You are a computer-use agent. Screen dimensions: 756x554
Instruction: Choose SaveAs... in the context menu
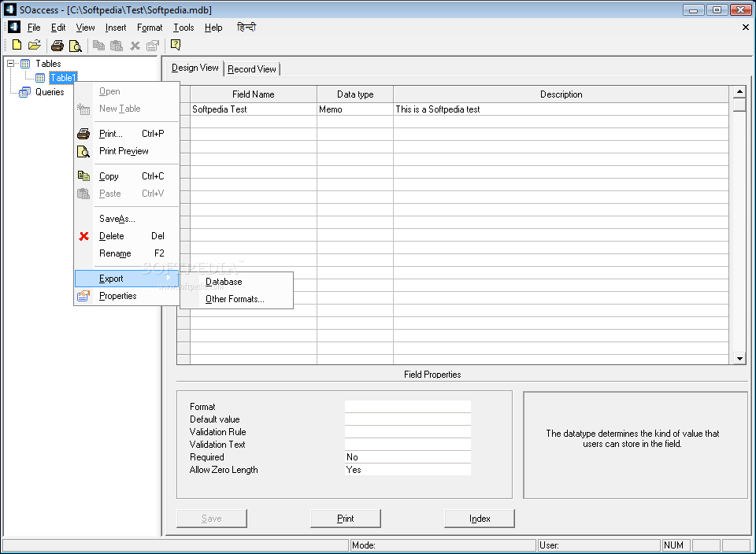click(x=127, y=219)
